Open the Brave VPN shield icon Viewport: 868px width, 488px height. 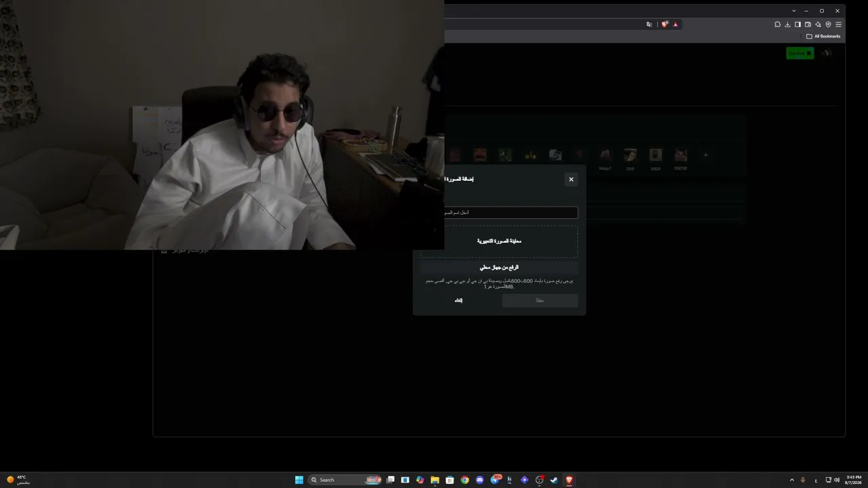click(x=828, y=24)
